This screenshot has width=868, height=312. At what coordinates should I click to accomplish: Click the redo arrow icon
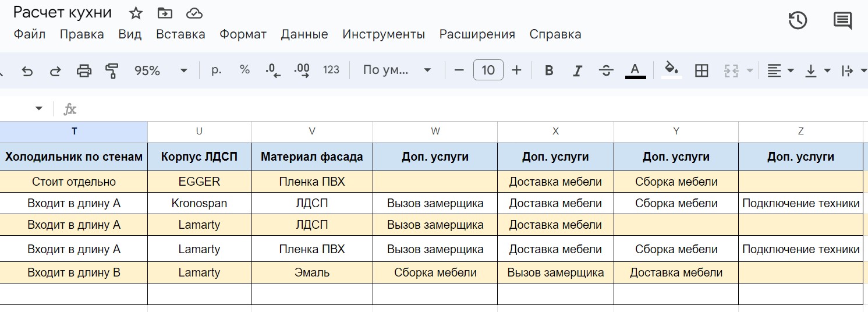tap(55, 71)
